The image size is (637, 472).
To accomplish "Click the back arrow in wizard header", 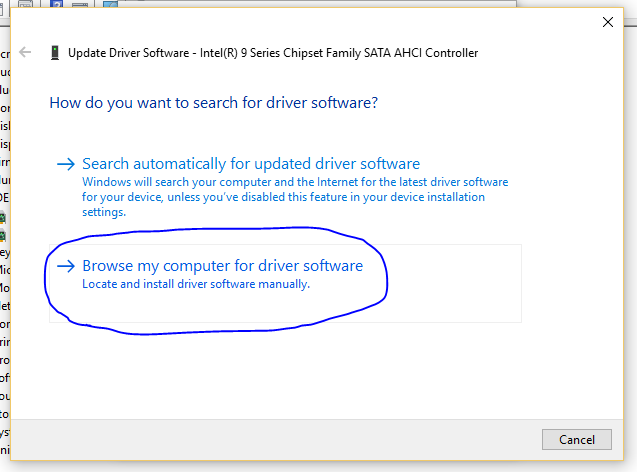I will click(x=25, y=52).
